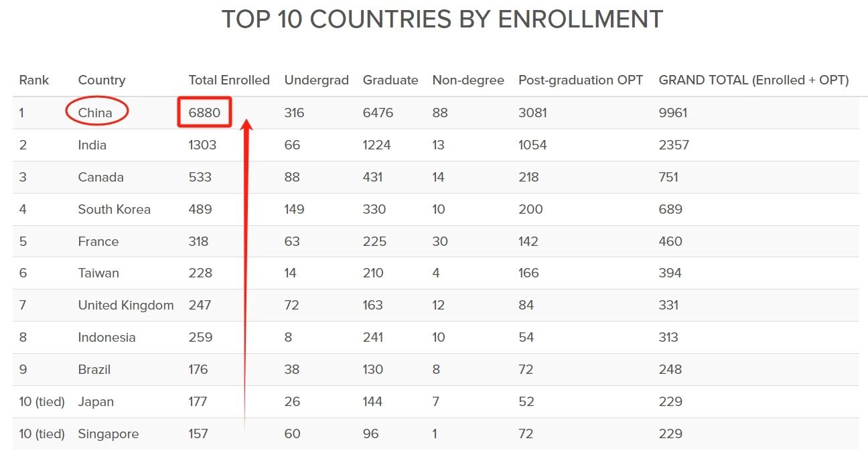Select the Graduate column header
Screen dimensions: 868x463
click(390, 80)
